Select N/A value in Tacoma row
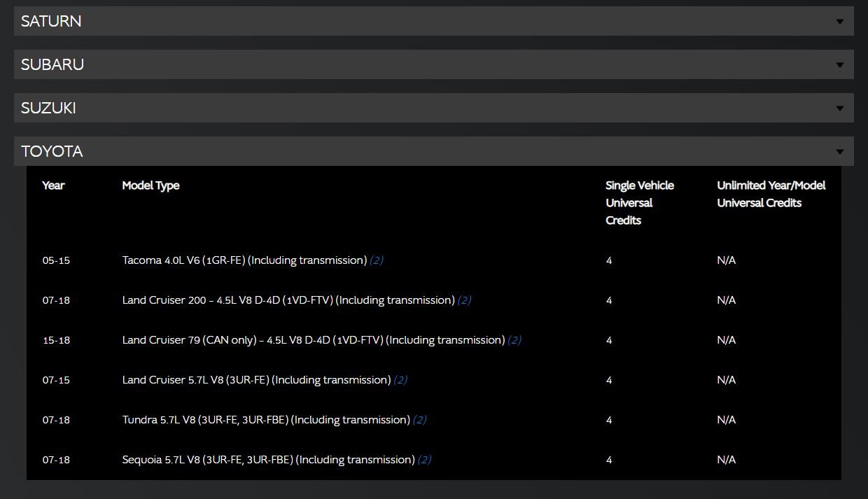Image resolution: width=868 pixels, height=499 pixels. (726, 260)
